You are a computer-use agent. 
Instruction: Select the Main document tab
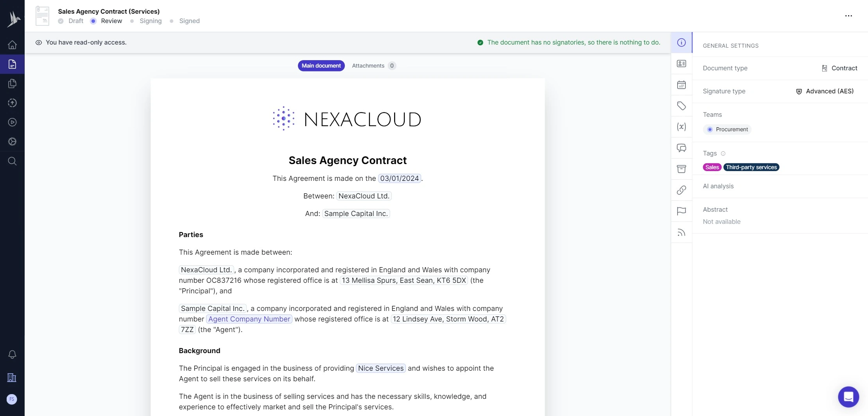pos(321,66)
